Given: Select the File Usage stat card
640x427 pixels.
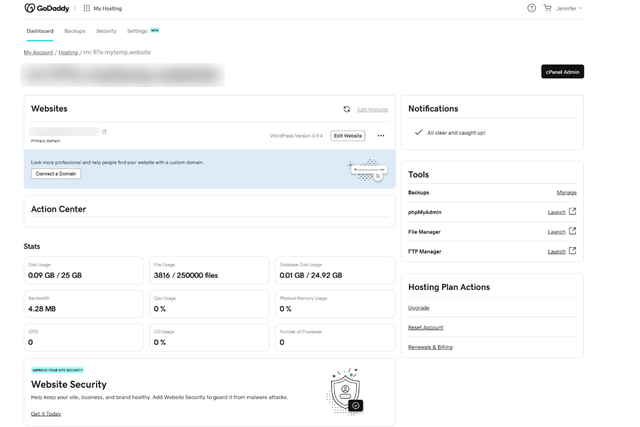Looking at the screenshot, I should 209,270.
